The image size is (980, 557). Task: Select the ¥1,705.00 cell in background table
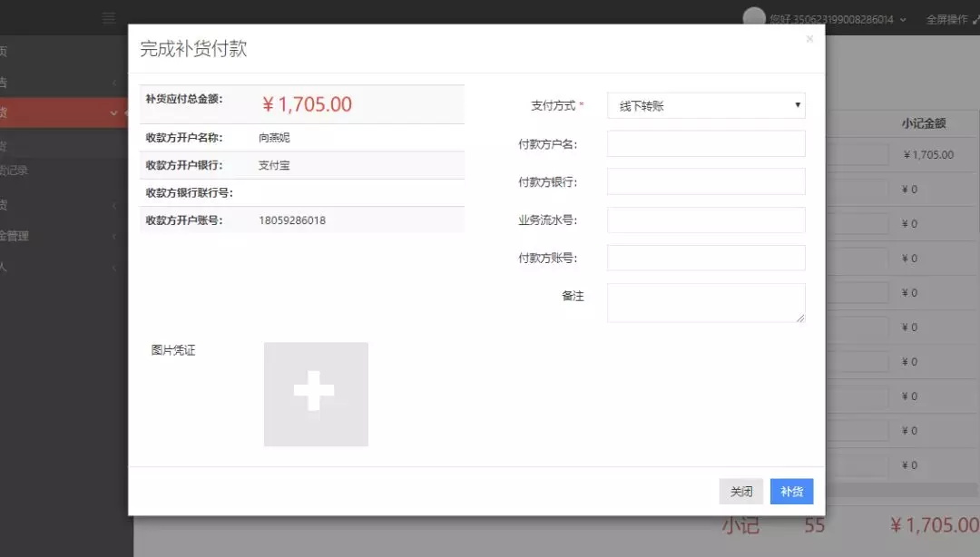[928, 154]
